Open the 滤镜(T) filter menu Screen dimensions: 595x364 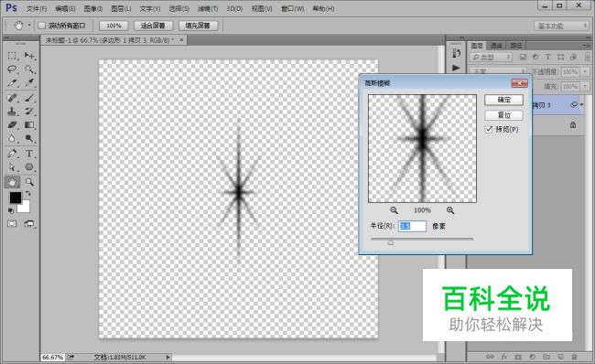(x=208, y=8)
